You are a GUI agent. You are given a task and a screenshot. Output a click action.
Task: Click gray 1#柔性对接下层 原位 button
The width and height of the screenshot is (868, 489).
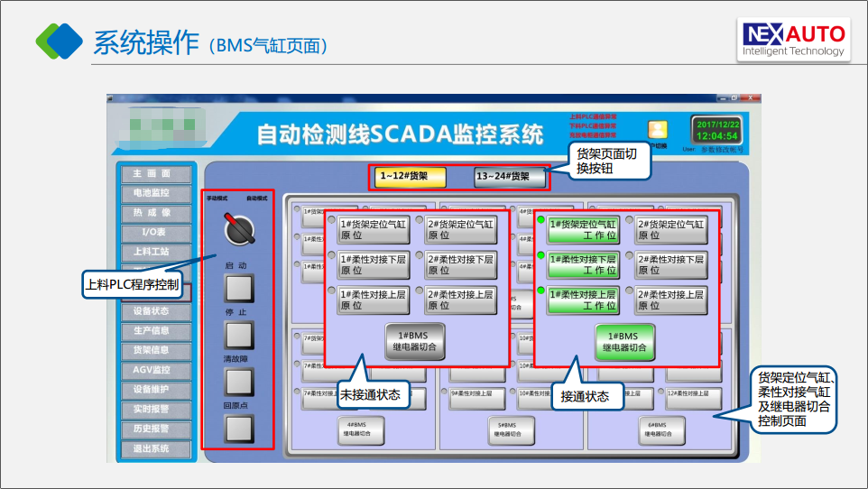374,264
